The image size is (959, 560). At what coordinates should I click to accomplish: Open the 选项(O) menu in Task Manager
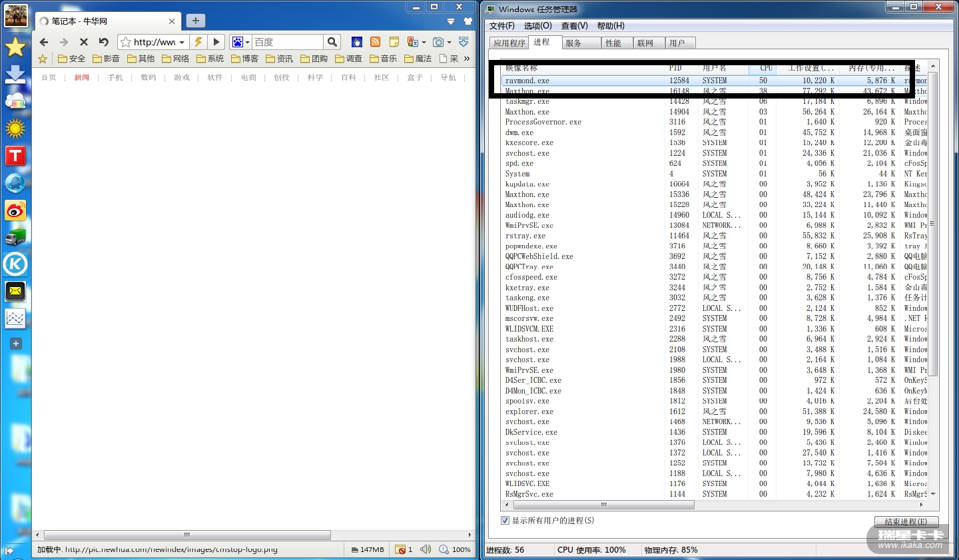538,26
